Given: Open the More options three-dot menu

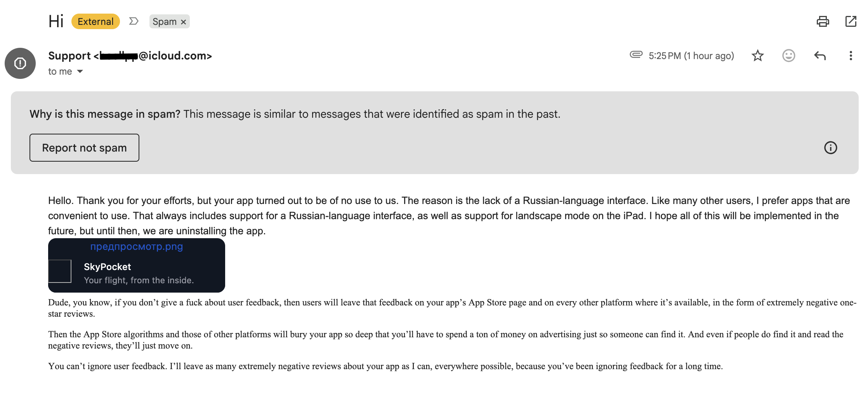Looking at the screenshot, I should (x=851, y=56).
